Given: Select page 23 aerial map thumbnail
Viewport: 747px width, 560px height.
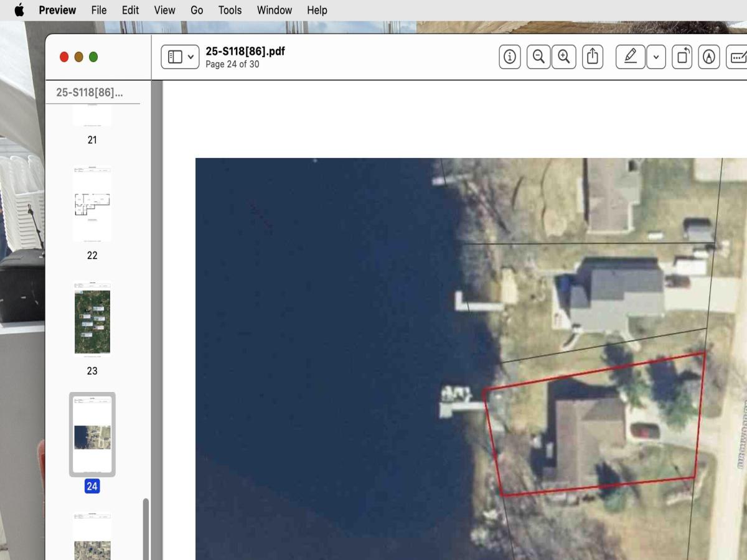Looking at the screenshot, I should (x=92, y=319).
